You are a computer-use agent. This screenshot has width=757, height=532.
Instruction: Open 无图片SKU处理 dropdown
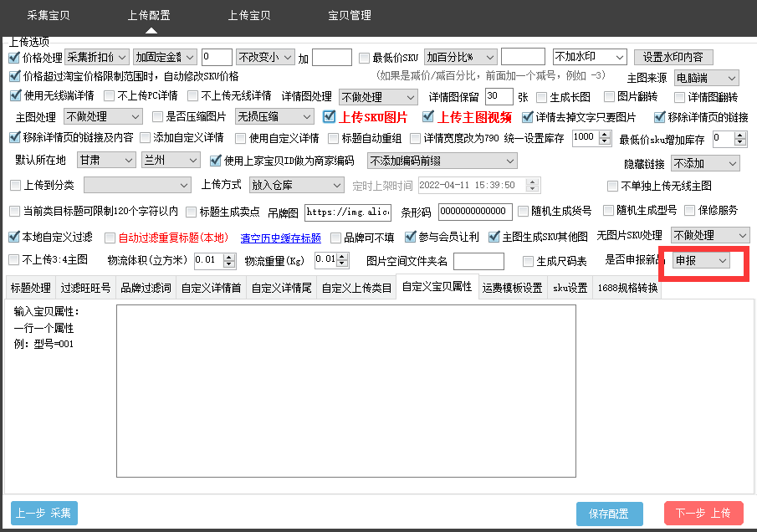coord(709,235)
